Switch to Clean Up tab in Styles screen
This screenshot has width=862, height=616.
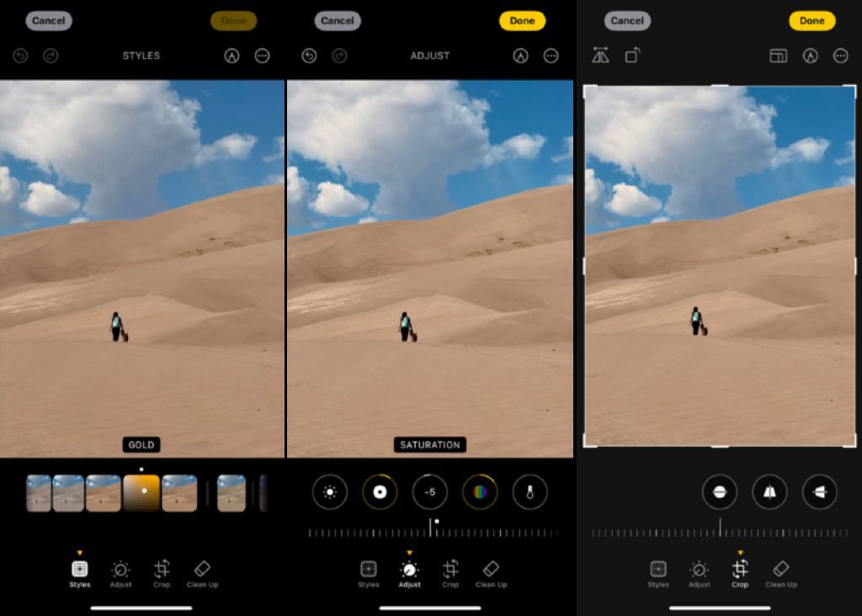click(202, 574)
